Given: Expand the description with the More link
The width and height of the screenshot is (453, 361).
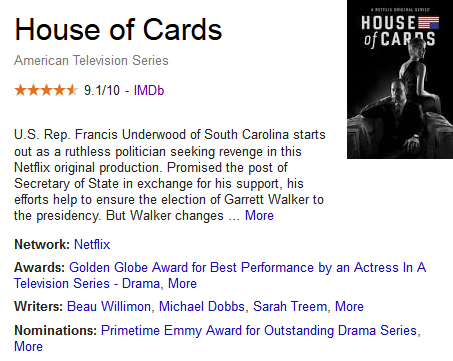Looking at the screenshot, I should [x=259, y=216].
